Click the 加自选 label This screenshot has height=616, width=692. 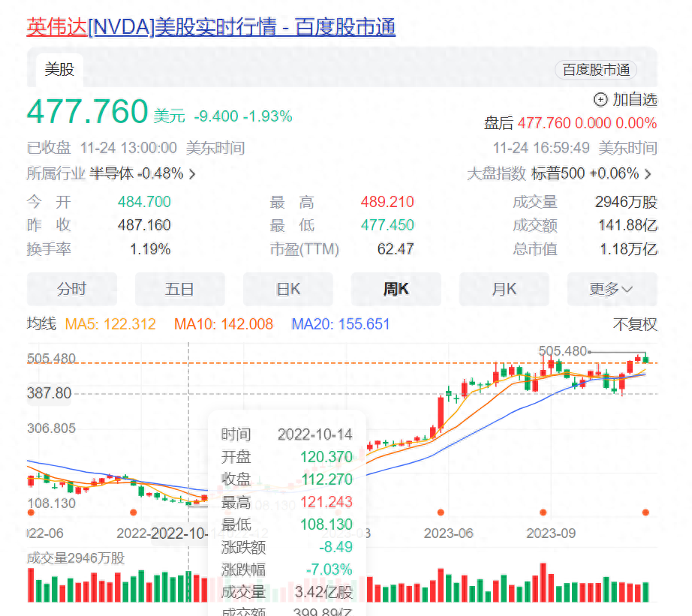click(x=635, y=100)
